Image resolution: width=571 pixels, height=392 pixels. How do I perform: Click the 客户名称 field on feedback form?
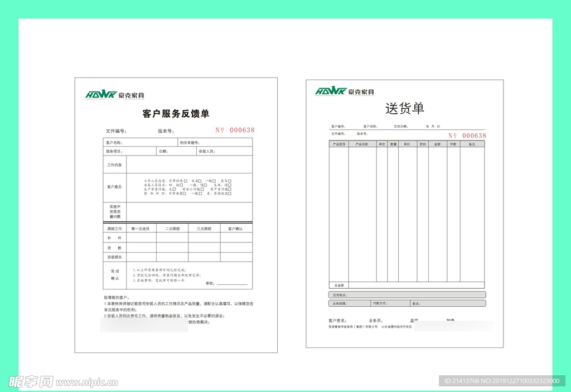pyautogui.click(x=141, y=143)
